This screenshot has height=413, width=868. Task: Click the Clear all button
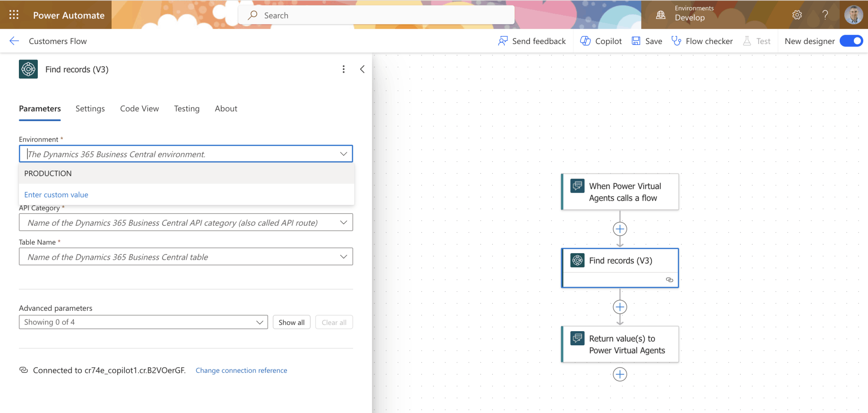(x=334, y=322)
